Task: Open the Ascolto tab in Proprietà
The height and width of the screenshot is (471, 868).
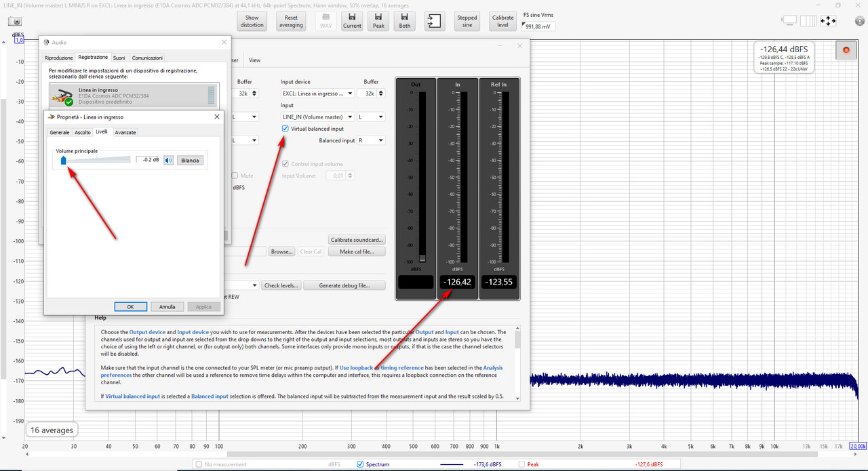Action: (83, 132)
